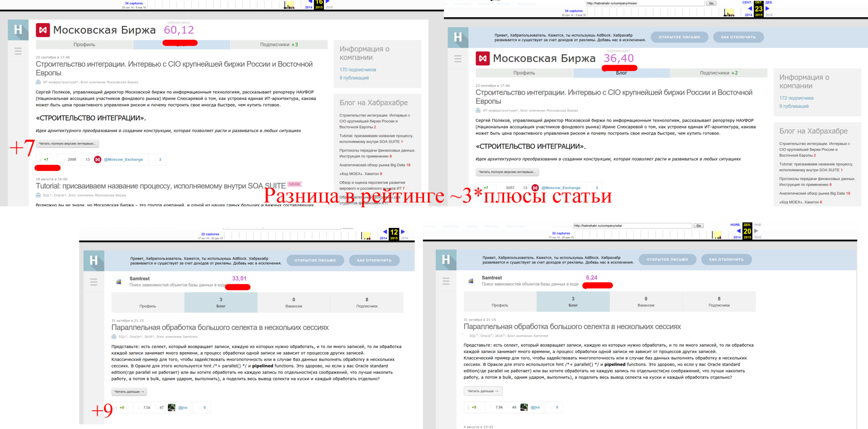Screen dimensions: 868x429
Task: Click the sidebar hamburger icon
Action: coord(18,51)
